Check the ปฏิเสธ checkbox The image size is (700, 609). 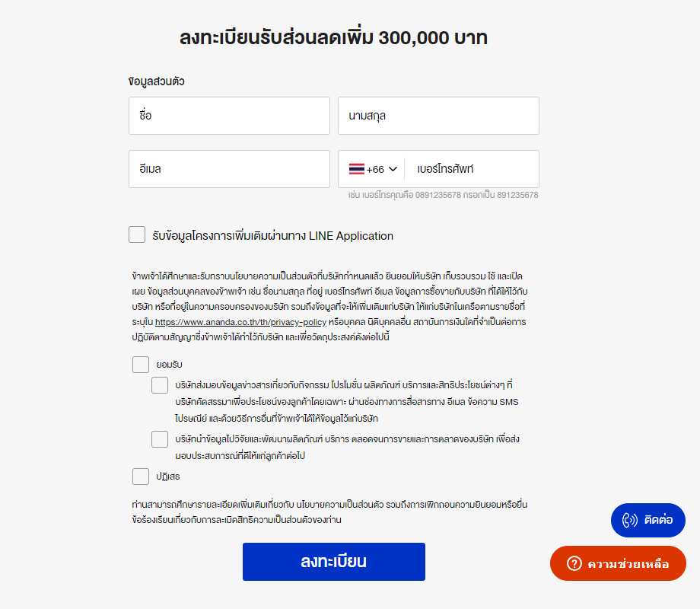(x=141, y=477)
